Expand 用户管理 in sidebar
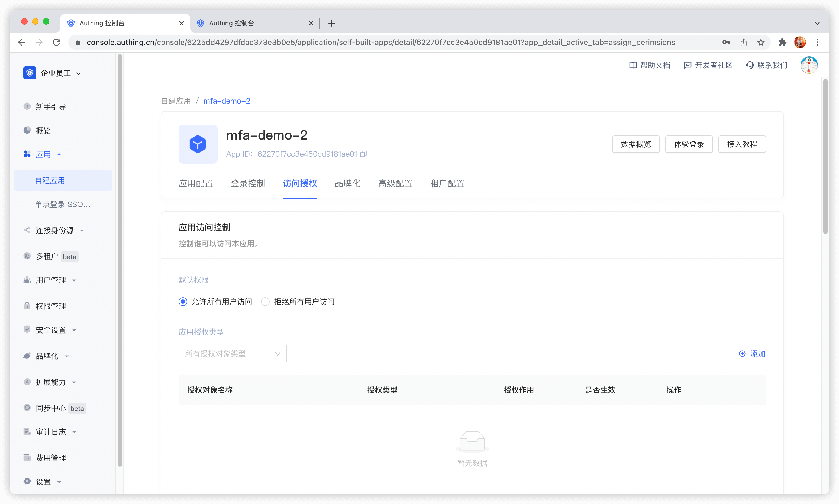 pos(51,280)
